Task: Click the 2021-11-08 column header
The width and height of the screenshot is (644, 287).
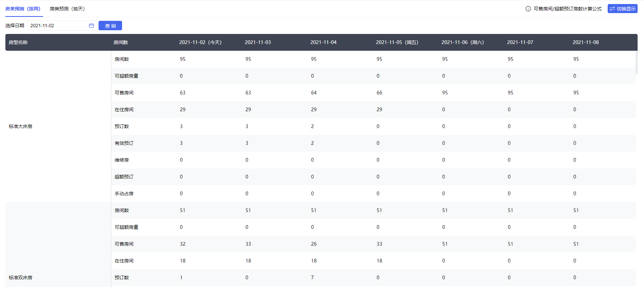Action: pos(585,42)
